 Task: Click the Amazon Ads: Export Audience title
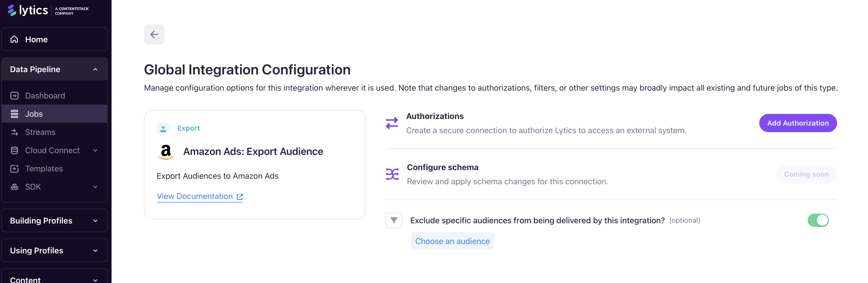click(253, 152)
